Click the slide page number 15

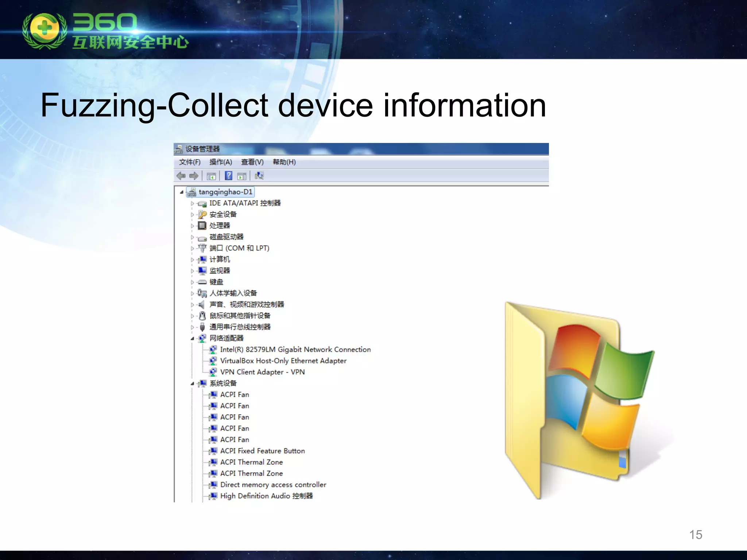[696, 535]
